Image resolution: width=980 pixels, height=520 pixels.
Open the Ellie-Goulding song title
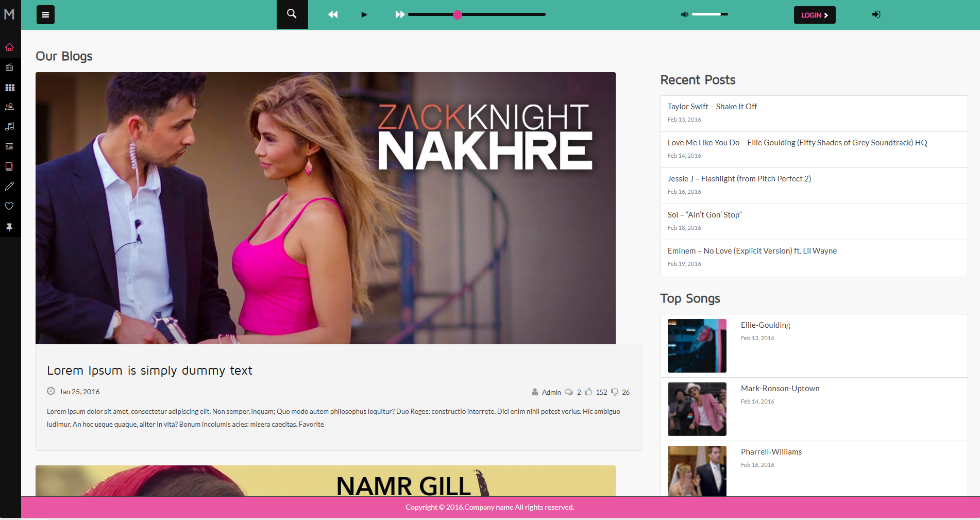[766, 325]
